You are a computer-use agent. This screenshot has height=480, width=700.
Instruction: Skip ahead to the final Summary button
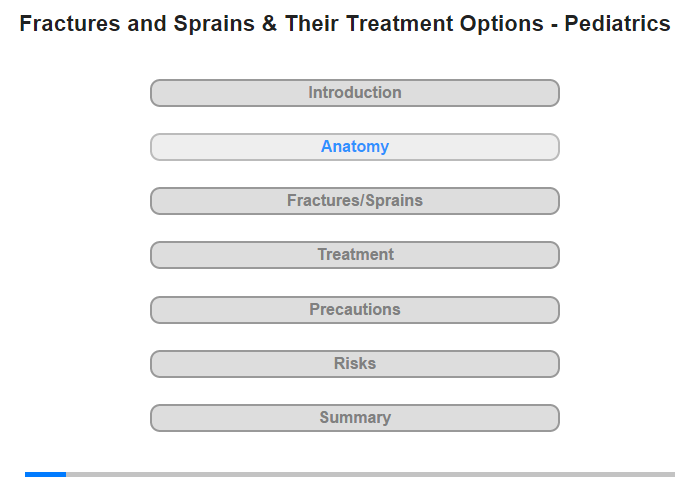[354, 418]
